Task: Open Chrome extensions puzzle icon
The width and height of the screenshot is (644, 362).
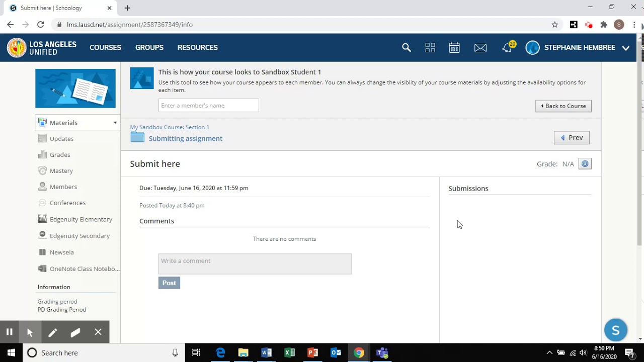Action: [604, 25]
